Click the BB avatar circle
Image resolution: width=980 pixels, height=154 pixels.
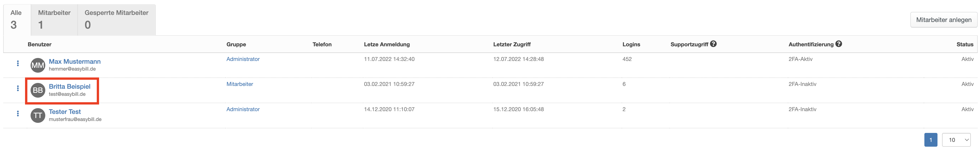[38, 90]
